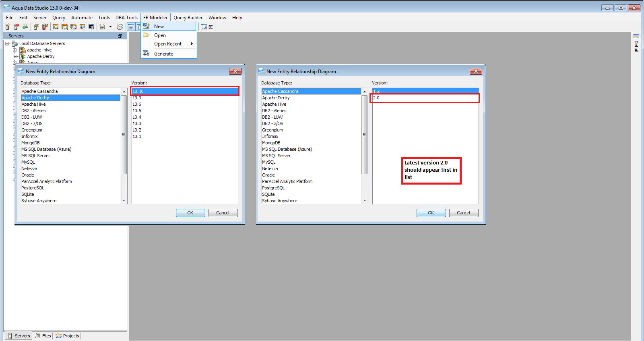Click the grid-with-green-dot toolbar icon
This screenshot has height=341, width=644.
(25, 27)
